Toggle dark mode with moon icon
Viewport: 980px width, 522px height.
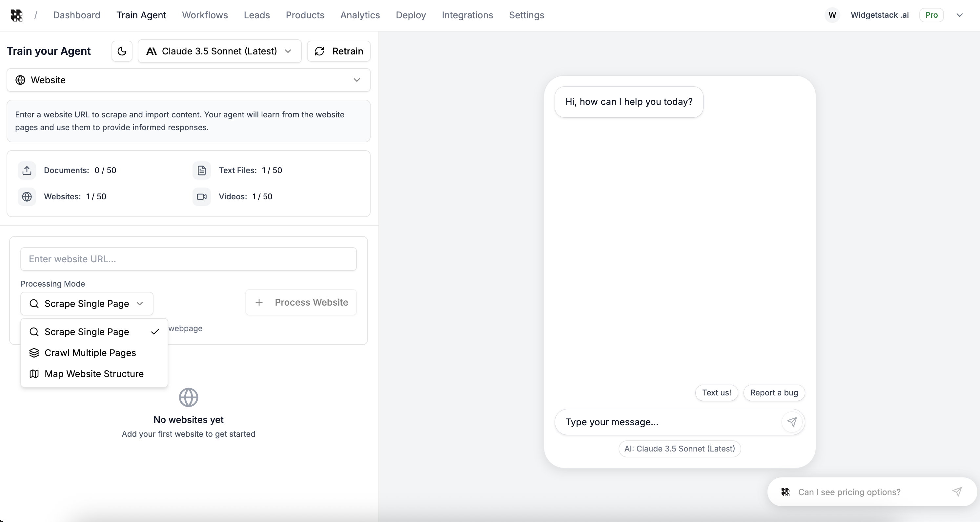[122, 51]
